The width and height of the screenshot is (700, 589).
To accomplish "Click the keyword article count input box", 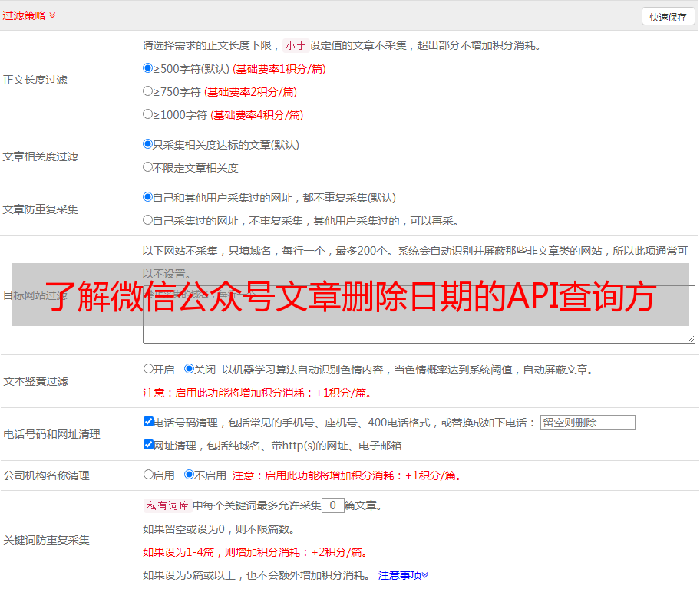I will coord(332,505).
